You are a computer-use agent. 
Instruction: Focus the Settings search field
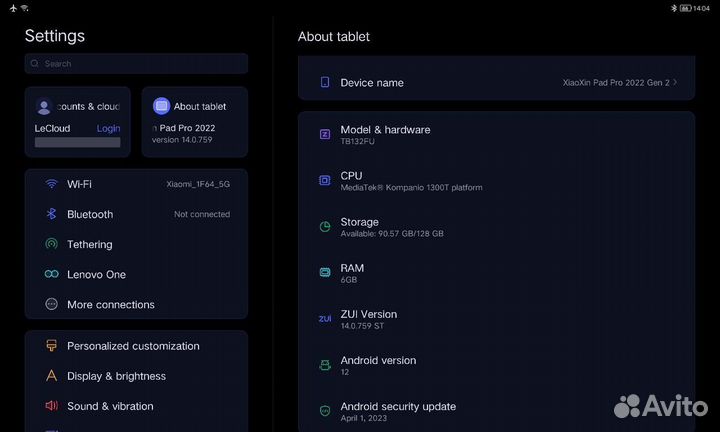pyautogui.click(x=136, y=64)
